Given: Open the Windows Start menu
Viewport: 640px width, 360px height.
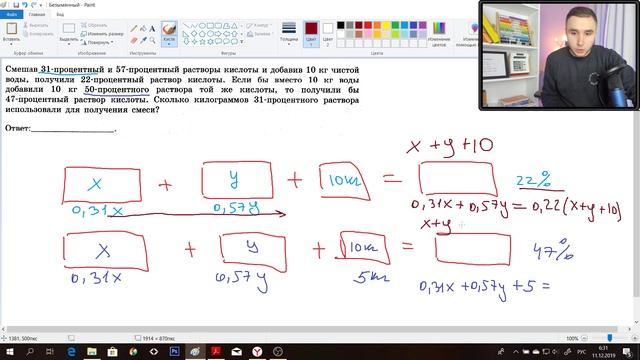Looking at the screenshot, I should 9,351.
